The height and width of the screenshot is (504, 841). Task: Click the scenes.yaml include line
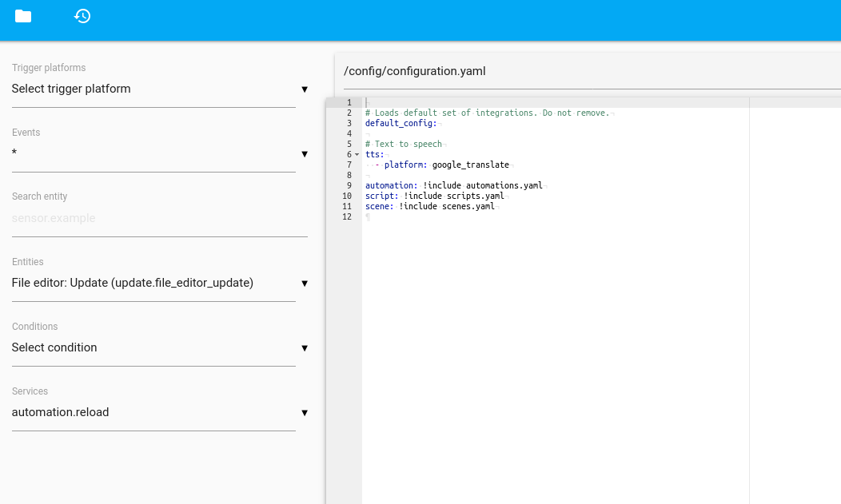[x=429, y=207]
